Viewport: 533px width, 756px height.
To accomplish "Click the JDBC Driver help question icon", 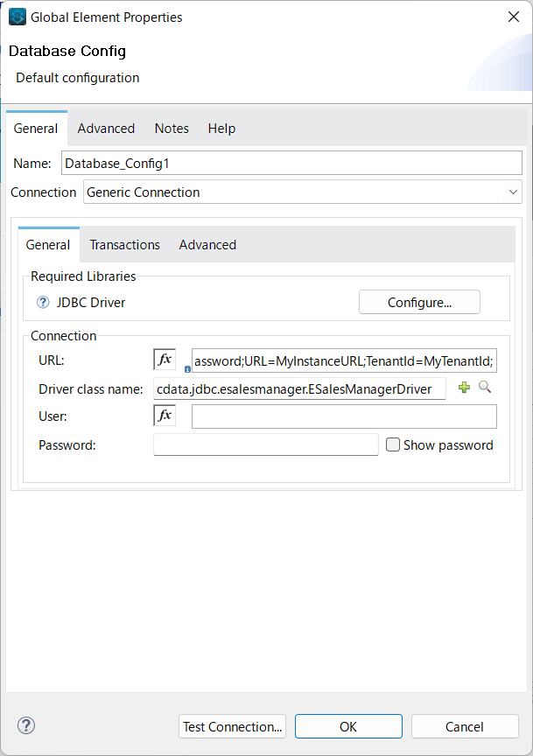I will [43, 303].
